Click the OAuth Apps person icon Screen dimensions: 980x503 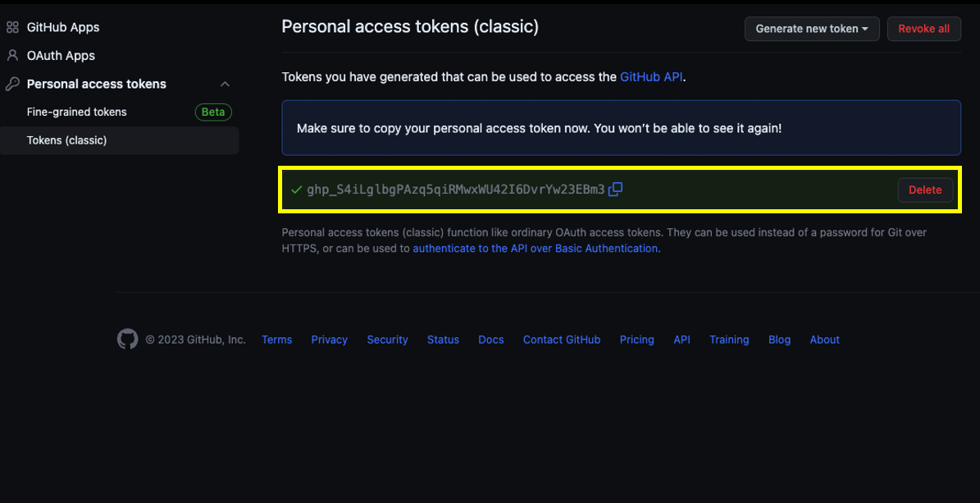[x=12, y=55]
